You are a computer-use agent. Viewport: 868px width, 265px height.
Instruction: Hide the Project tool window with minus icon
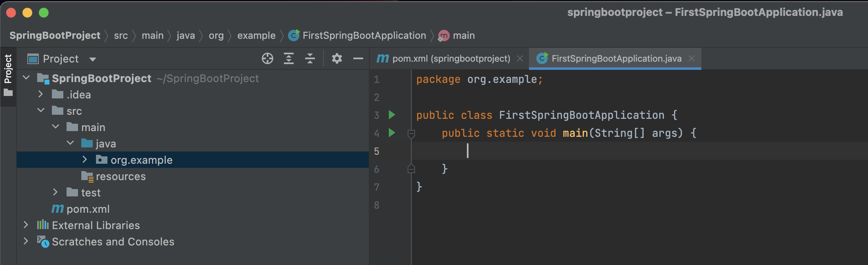358,59
